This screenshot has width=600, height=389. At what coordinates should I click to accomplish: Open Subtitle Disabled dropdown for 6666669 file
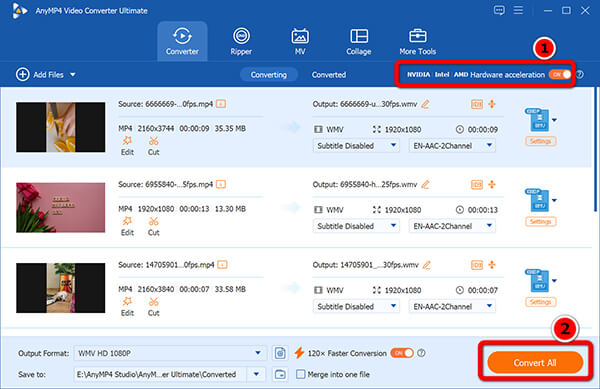tap(356, 146)
